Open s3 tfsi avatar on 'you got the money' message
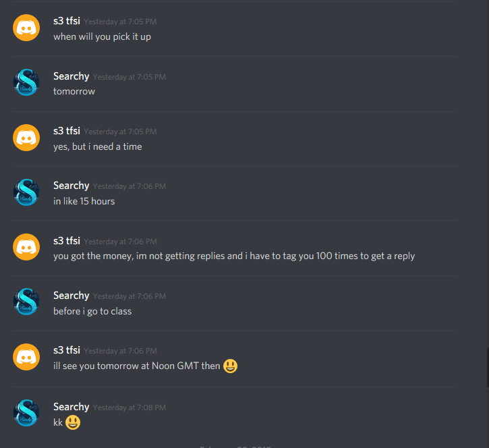 point(26,247)
